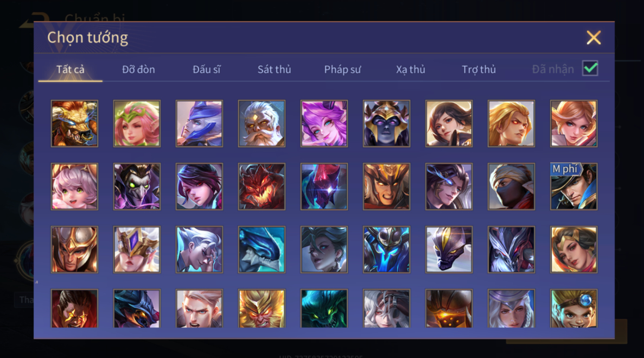Viewport: 644px width, 358px height.
Task: Switch to the Đỡ đòn tab
Action: pos(138,70)
